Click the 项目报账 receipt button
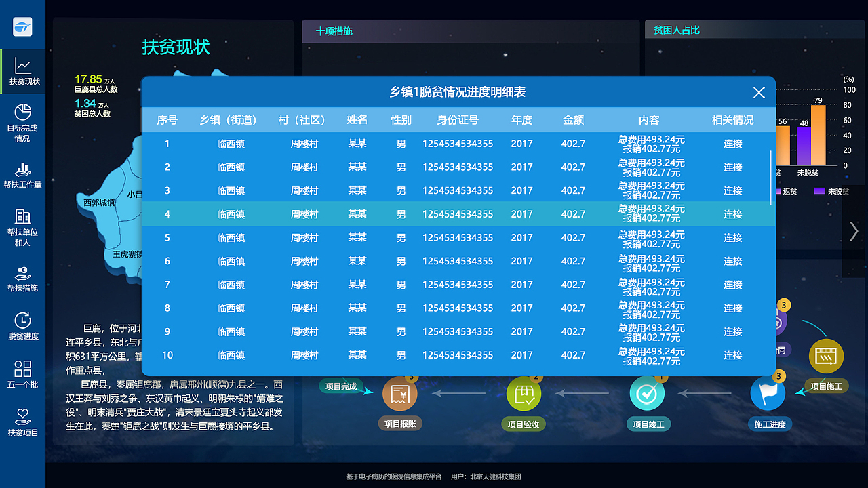868x488 pixels. click(399, 392)
